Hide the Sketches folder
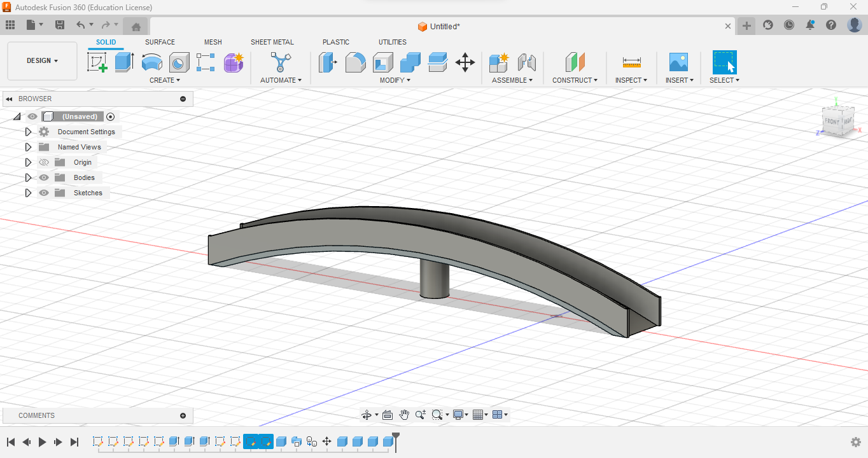This screenshot has height=458, width=868. [x=44, y=193]
